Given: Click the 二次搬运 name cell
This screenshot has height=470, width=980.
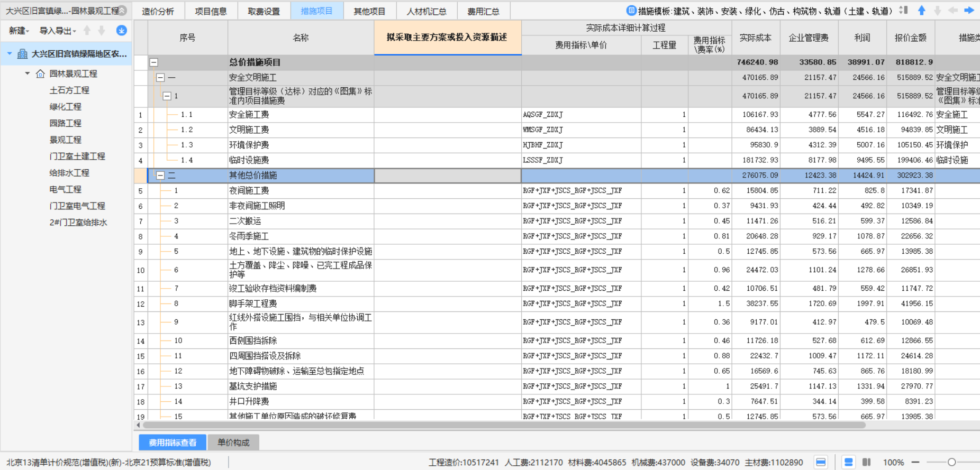Looking at the screenshot, I should point(301,221).
